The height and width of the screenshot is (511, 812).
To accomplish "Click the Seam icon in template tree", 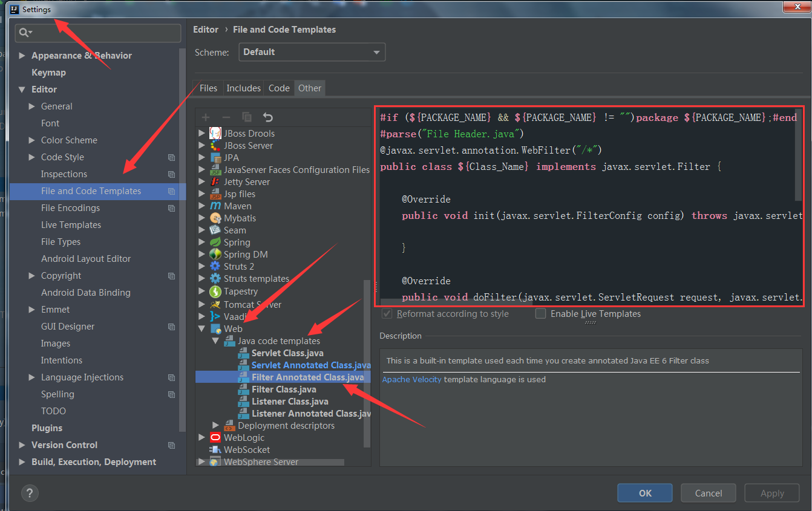I will [x=215, y=230].
